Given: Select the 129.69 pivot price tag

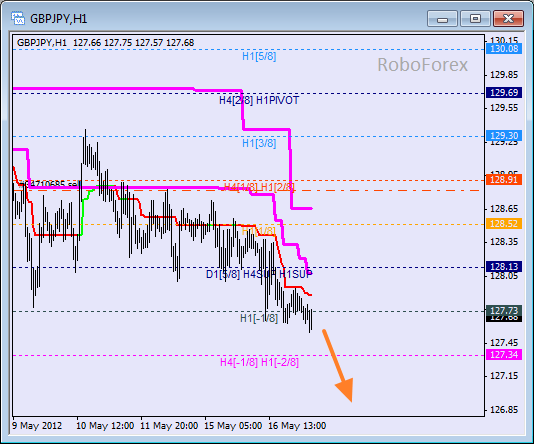Looking at the screenshot, I should coord(504,93).
